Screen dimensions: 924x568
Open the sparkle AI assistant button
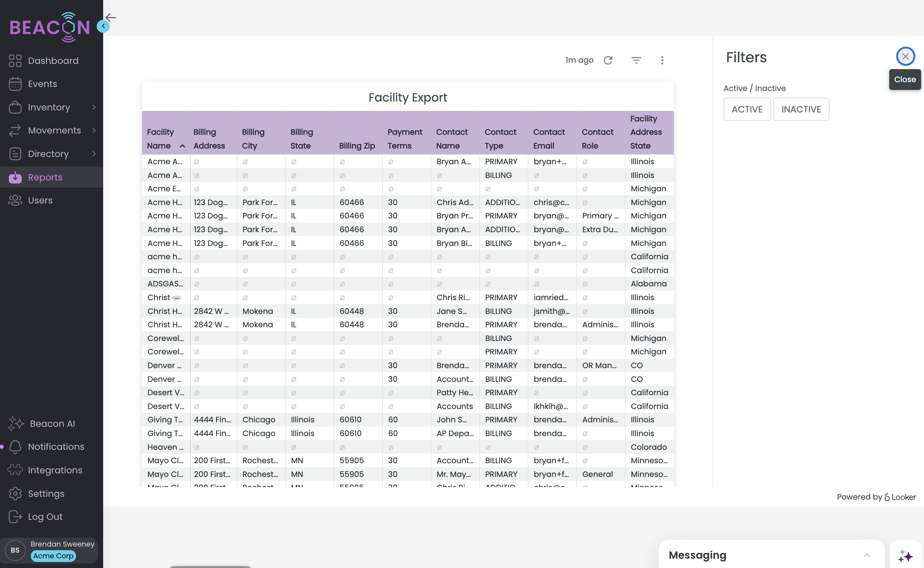(x=905, y=556)
